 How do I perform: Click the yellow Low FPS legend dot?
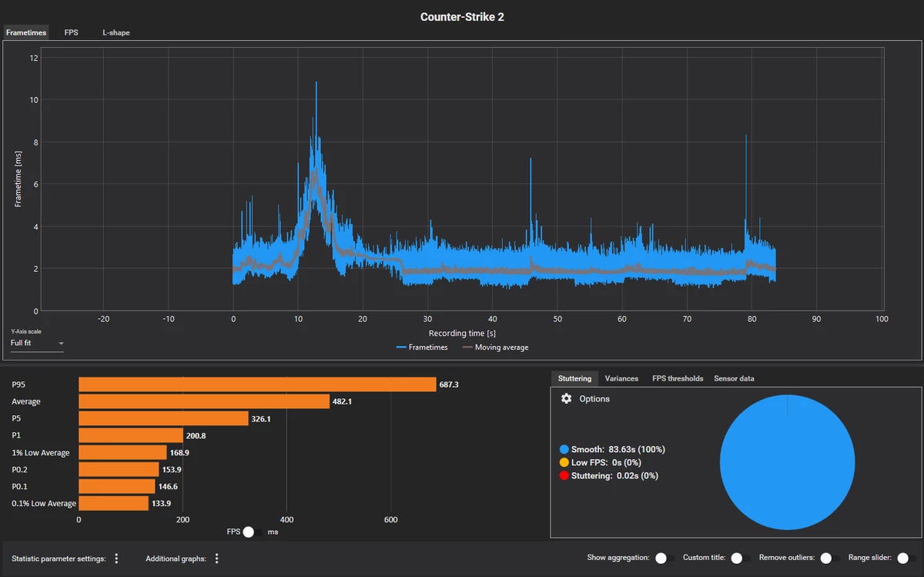[564, 462]
